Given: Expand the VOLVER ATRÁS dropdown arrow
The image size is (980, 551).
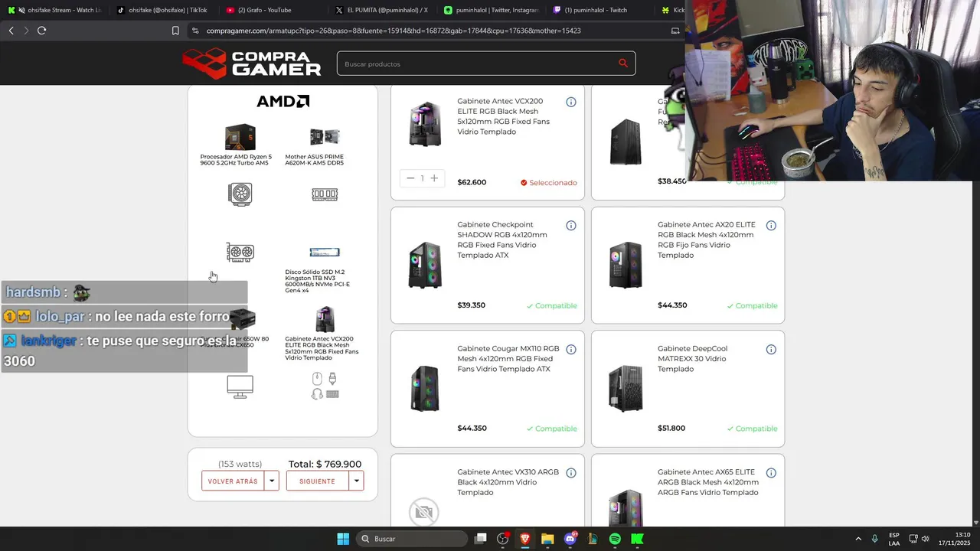Looking at the screenshot, I should (x=272, y=481).
